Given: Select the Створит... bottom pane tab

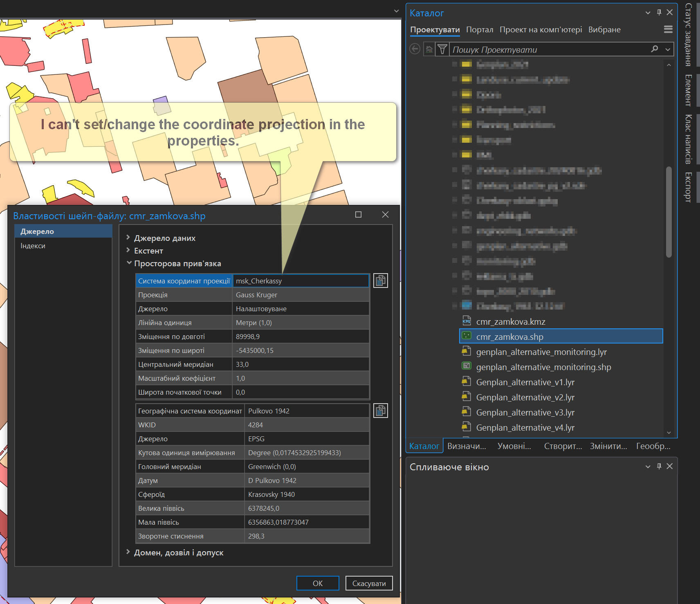Looking at the screenshot, I should (x=563, y=446).
